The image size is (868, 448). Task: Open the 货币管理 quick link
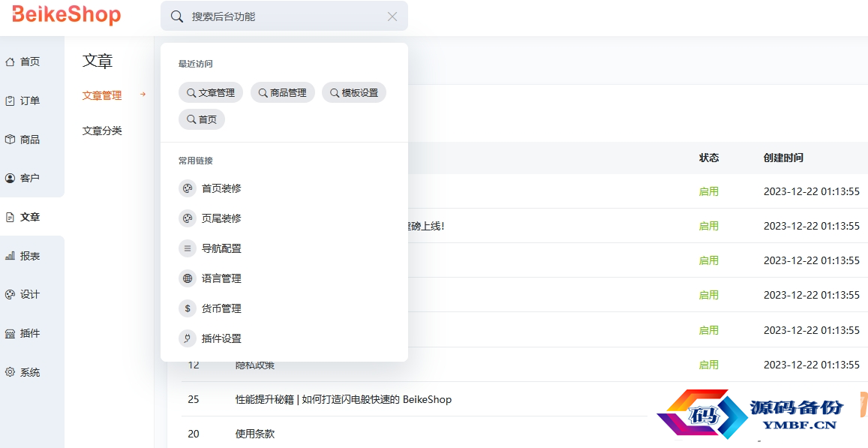click(221, 308)
